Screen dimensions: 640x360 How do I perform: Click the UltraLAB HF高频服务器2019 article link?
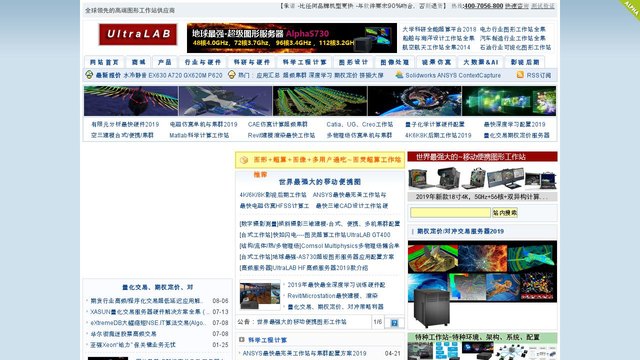click(304, 268)
